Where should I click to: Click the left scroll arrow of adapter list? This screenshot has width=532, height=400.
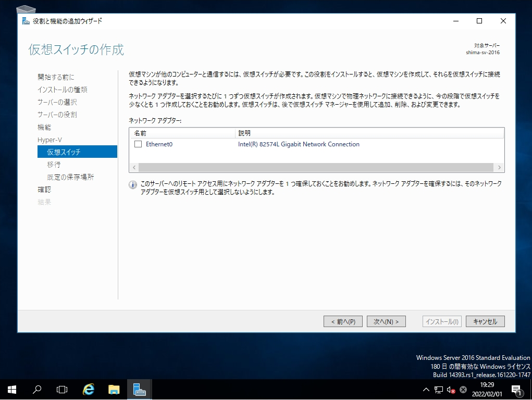click(134, 167)
